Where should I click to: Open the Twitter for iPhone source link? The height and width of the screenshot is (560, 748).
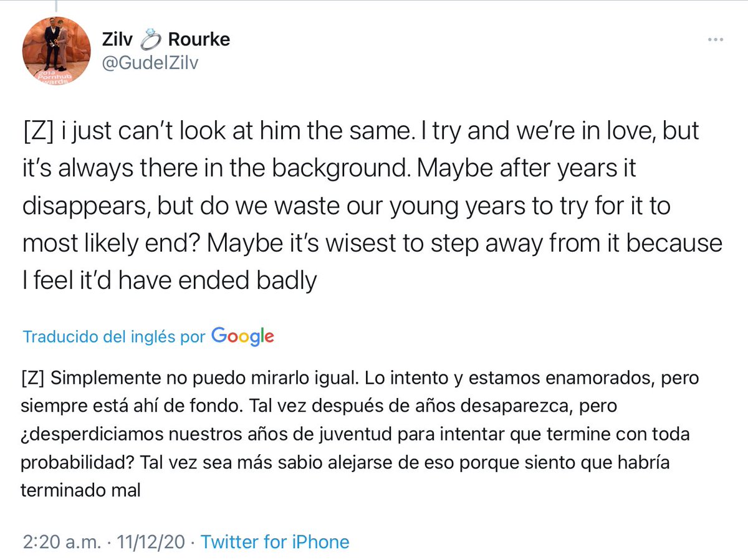click(275, 541)
